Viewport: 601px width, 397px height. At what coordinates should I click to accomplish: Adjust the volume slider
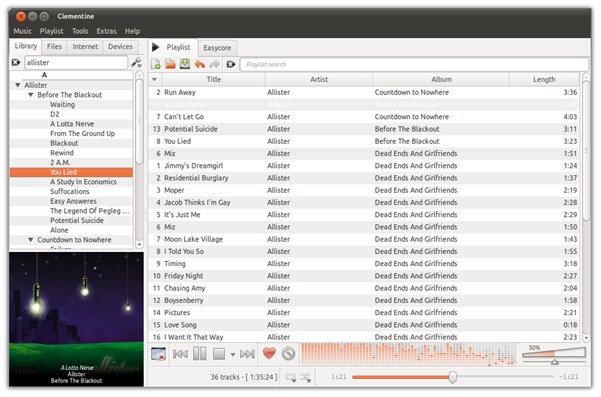coord(554,354)
